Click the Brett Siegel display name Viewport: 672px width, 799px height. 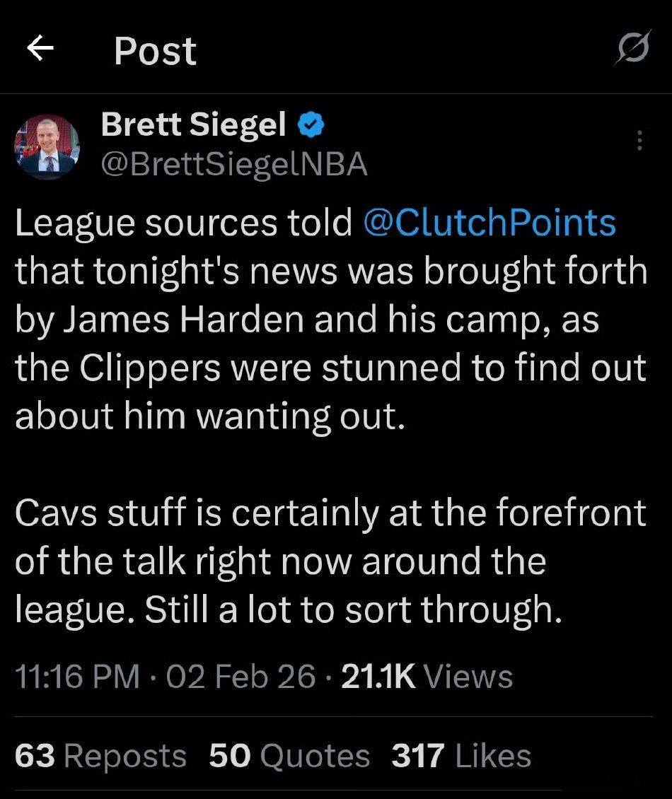(193, 126)
